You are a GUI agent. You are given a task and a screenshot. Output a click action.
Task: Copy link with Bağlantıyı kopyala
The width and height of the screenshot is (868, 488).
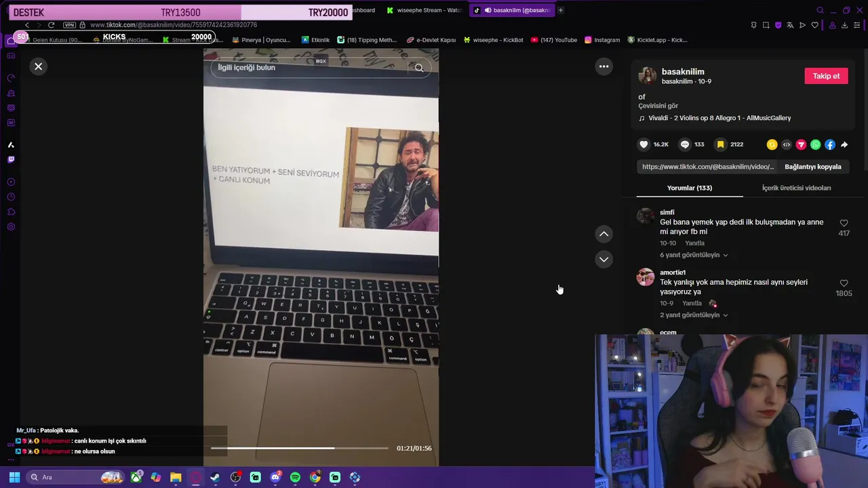tap(812, 167)
